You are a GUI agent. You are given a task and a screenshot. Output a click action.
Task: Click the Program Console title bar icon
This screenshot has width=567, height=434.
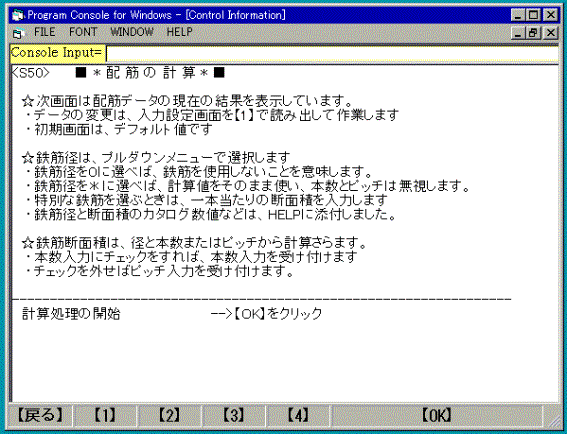[18, 15]
